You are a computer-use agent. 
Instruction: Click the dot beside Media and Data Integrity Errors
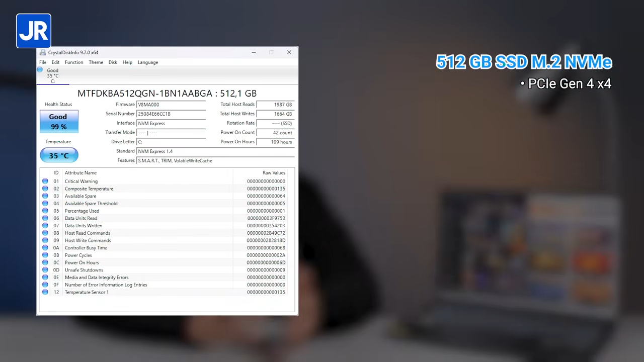click(45, 277)
